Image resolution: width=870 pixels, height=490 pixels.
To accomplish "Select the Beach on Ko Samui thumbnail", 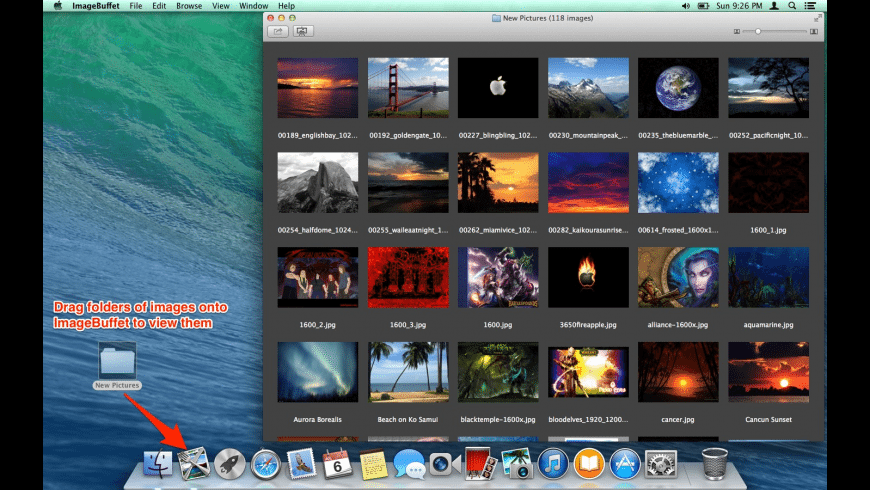I will (408, 372).
